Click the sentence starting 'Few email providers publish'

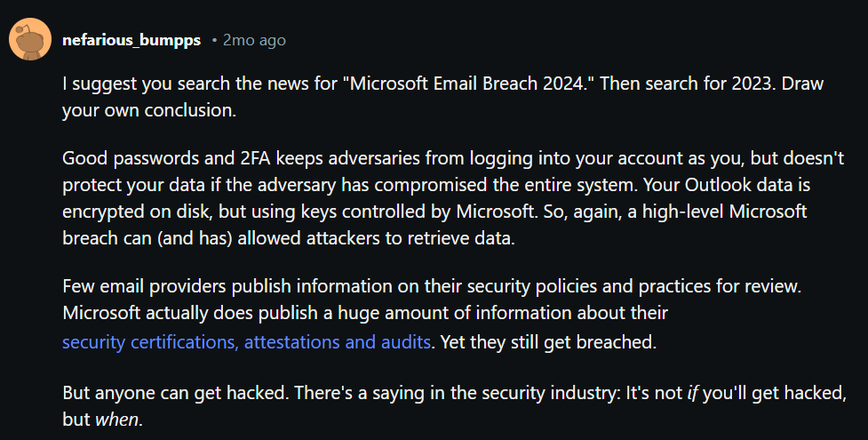(433, 286)
